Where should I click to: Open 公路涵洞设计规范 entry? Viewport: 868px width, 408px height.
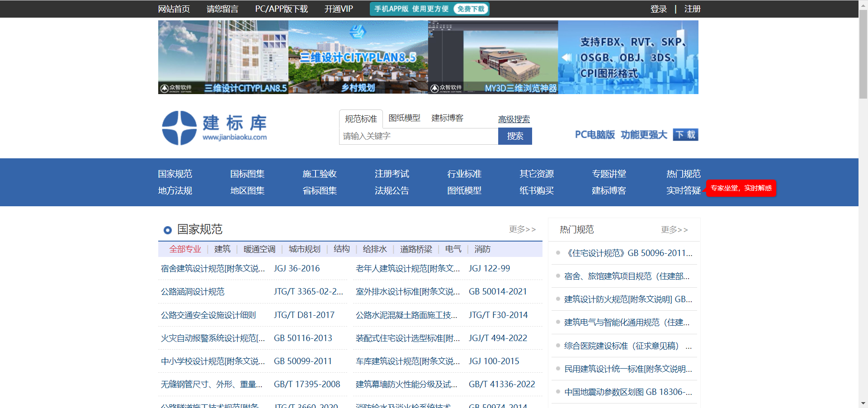click(x=193, y=292)
